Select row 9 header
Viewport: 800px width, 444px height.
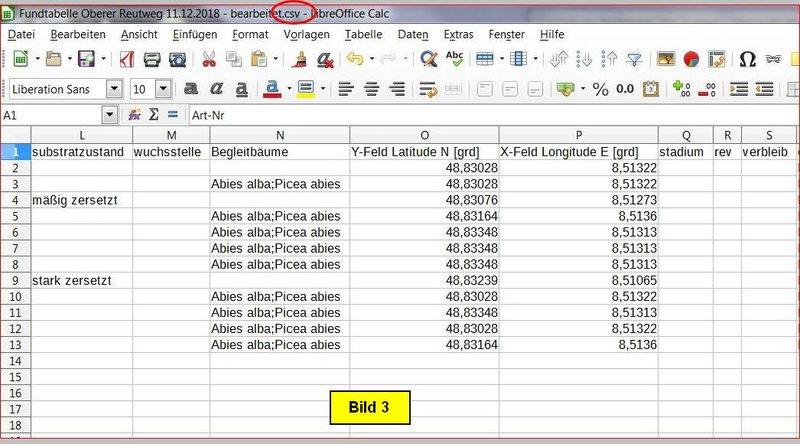coord(15,281)
